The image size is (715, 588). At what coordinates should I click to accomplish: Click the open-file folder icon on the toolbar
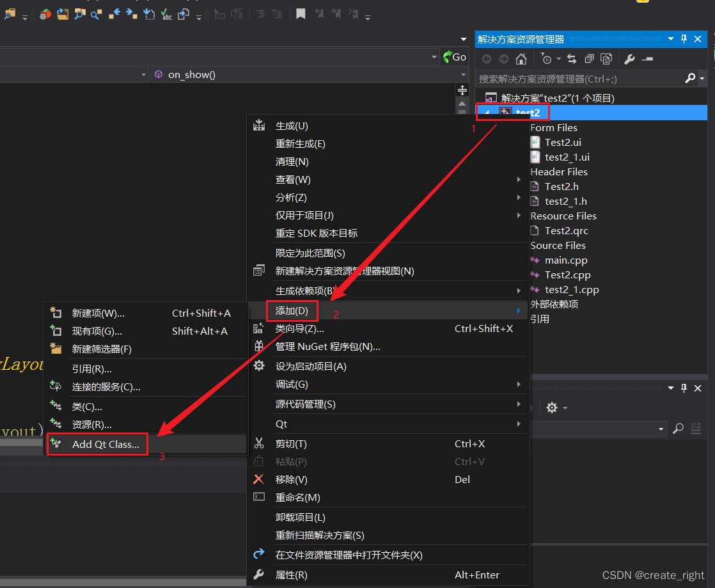[62, 13]
